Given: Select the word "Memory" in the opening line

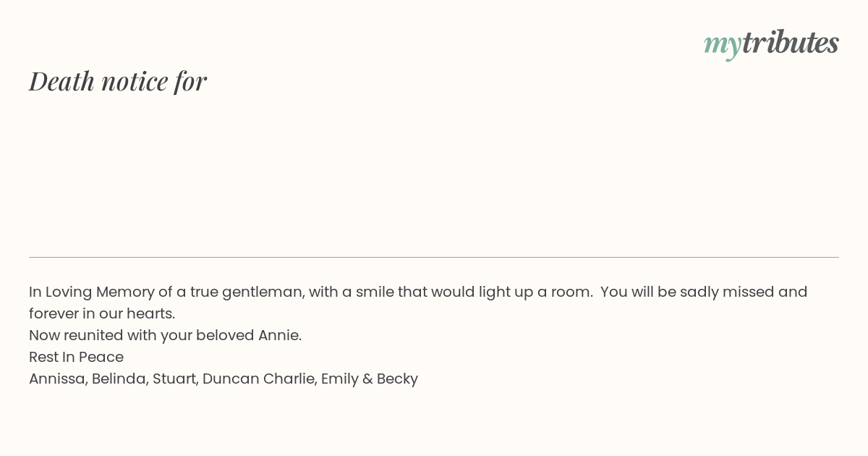Looking at the screenshot, I should pos(125,292).
